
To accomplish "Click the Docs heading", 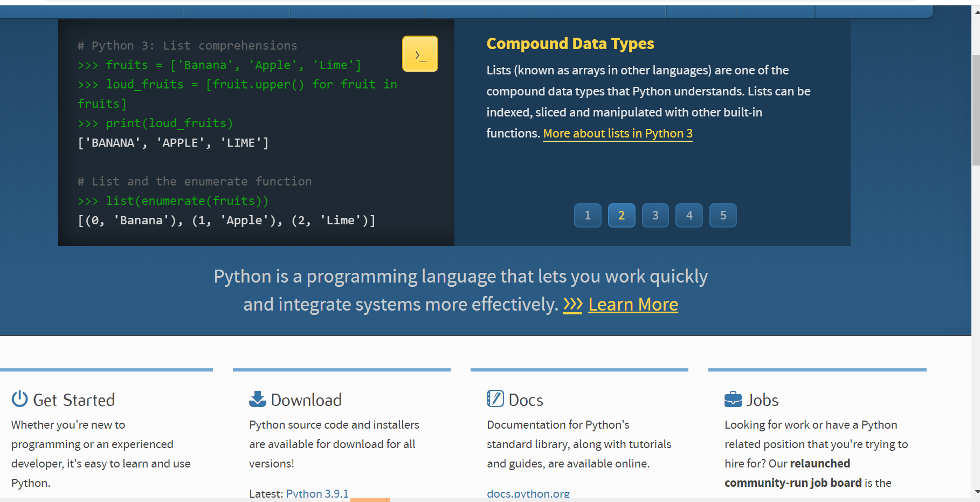I will pyautogui.click(x=526, y=400).
